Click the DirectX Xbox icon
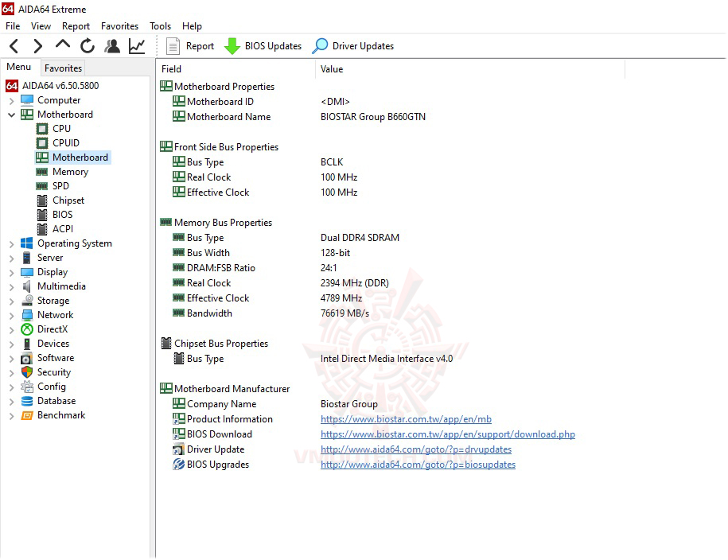The image size is (728, 560). [x=27, y=329]
